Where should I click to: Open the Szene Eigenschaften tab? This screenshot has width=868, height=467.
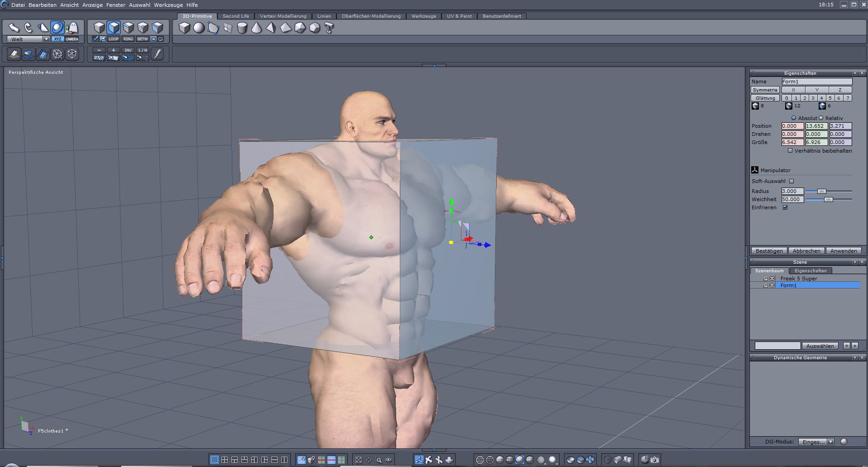[x=810, y=270]
